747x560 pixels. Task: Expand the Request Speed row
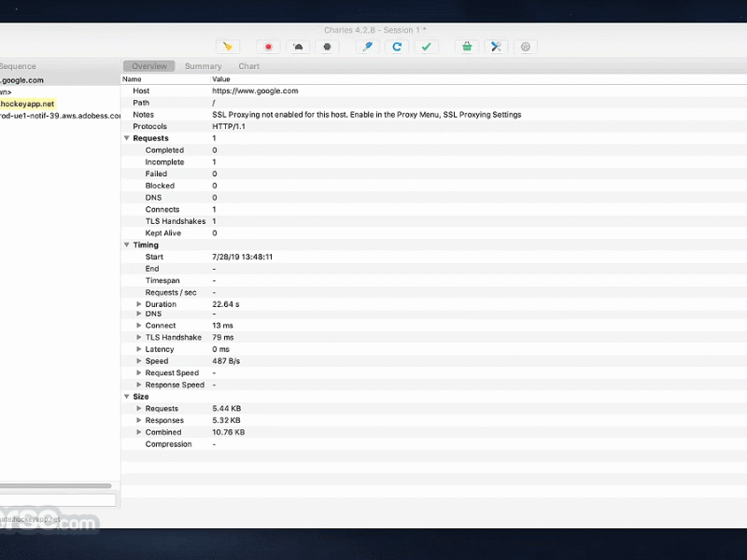(138, 372)
